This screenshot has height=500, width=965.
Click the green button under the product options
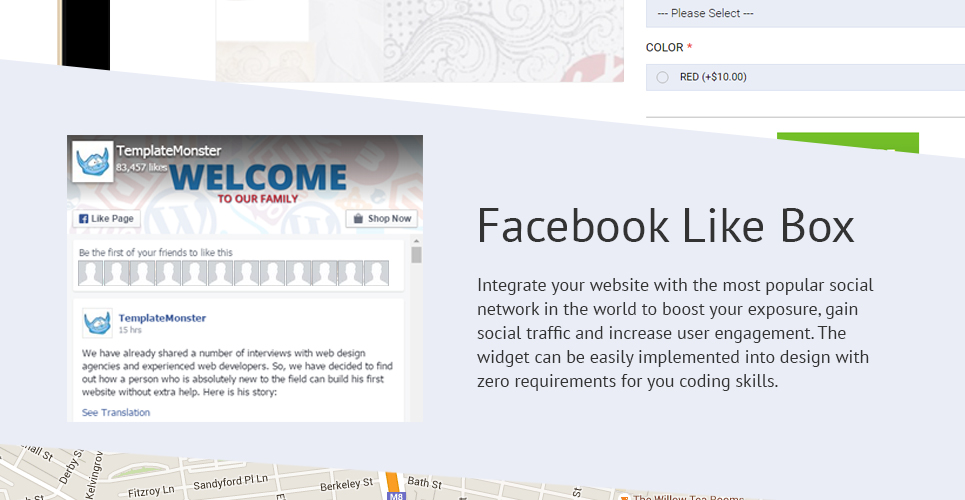(x=847, y=143)
